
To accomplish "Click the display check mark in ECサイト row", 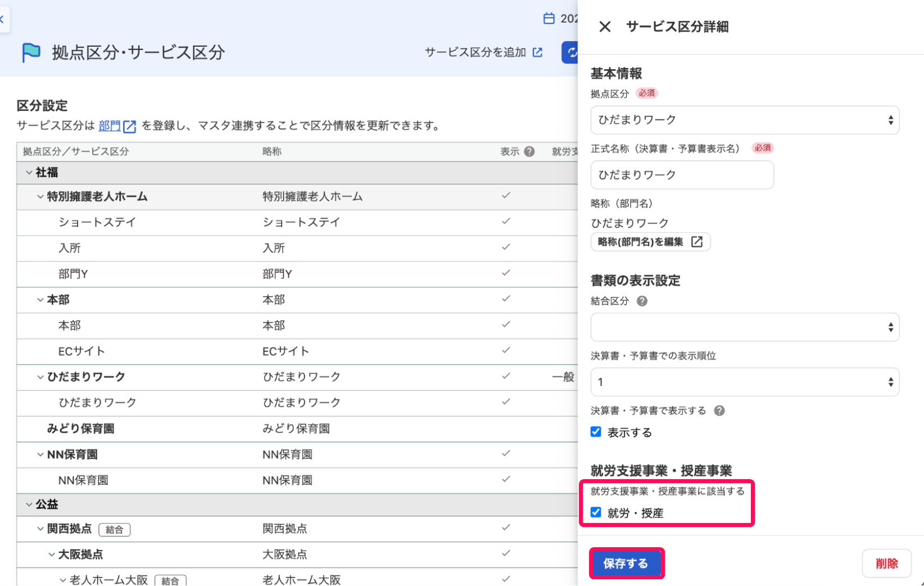I will pos(506,350).
